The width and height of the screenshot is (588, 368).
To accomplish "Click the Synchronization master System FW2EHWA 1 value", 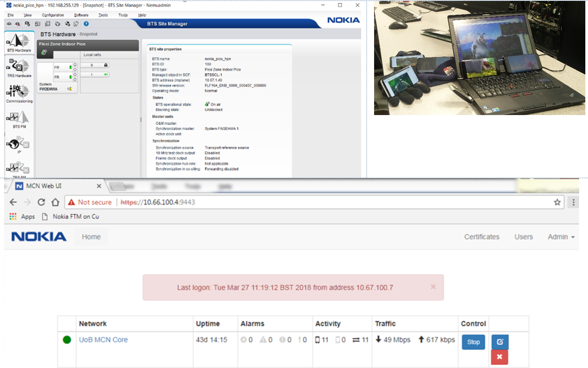I will point(222,128).
